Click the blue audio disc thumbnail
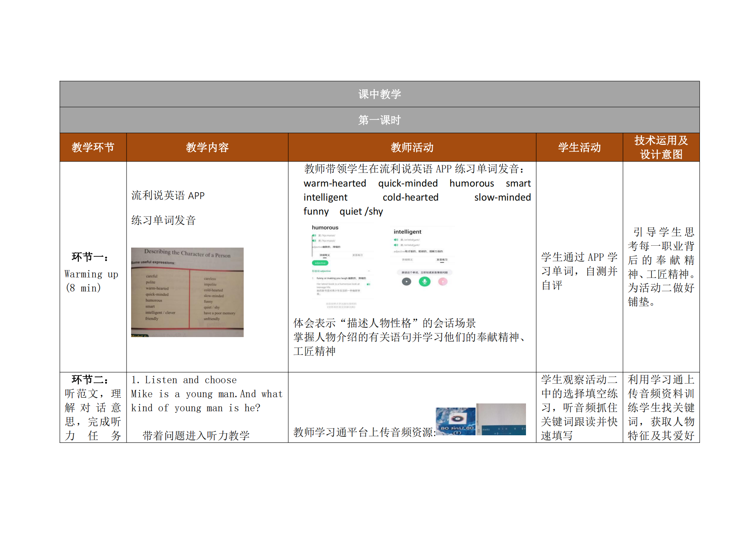 point(455,421)
